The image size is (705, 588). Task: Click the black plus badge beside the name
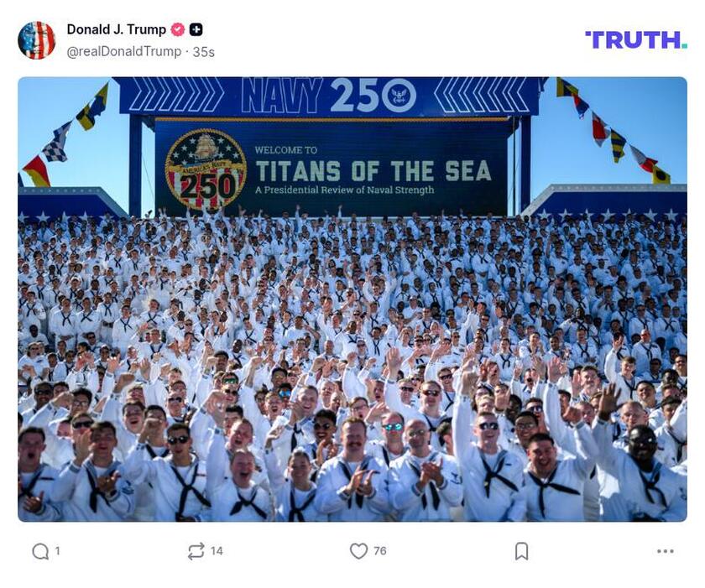tap(196, 29)
